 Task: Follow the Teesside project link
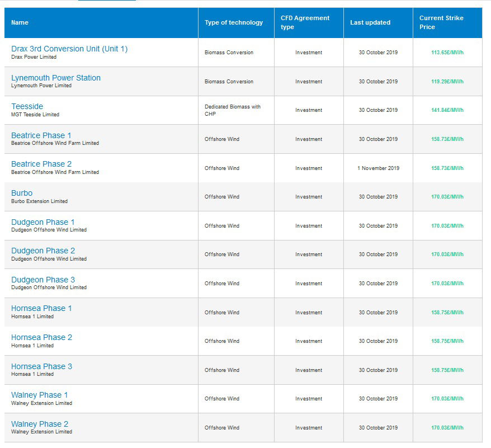coord(27,106)
